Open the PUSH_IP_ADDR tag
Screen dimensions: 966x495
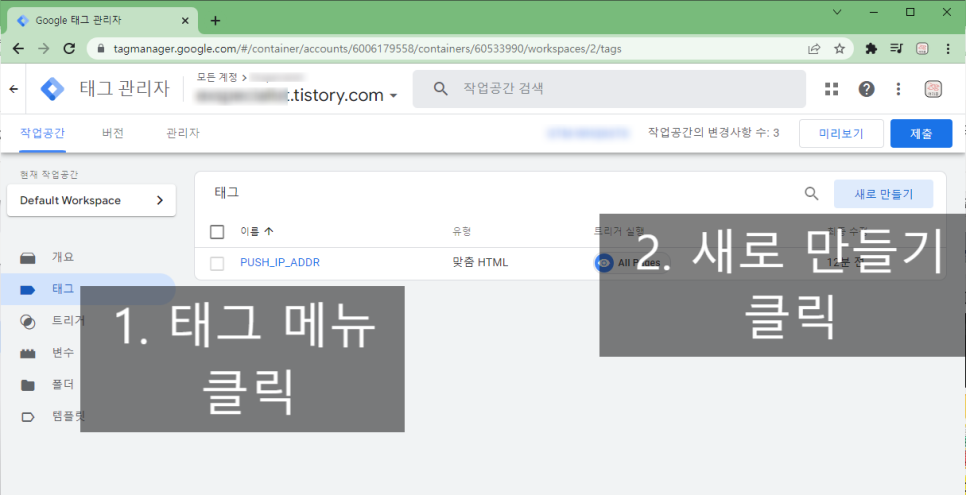coord(280,263)
